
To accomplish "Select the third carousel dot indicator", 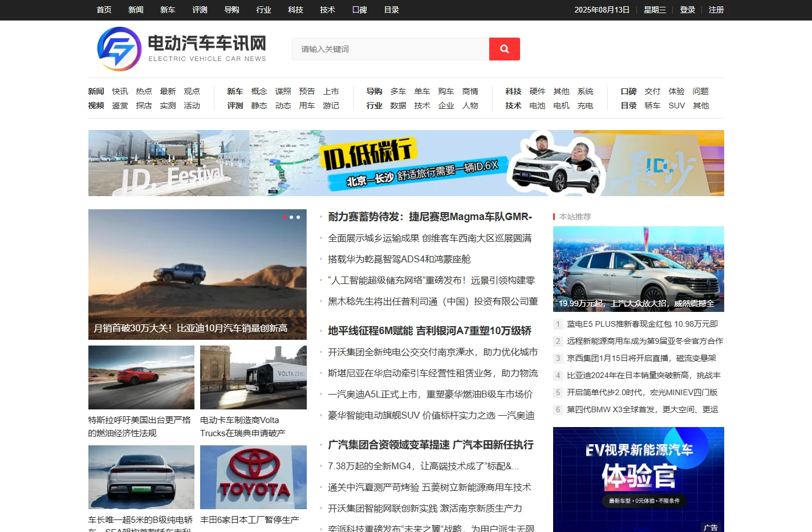I will pos(298,217).
